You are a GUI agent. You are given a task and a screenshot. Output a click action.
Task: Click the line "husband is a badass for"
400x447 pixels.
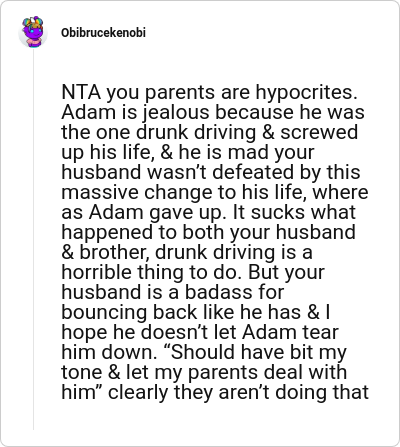[173, 292]
